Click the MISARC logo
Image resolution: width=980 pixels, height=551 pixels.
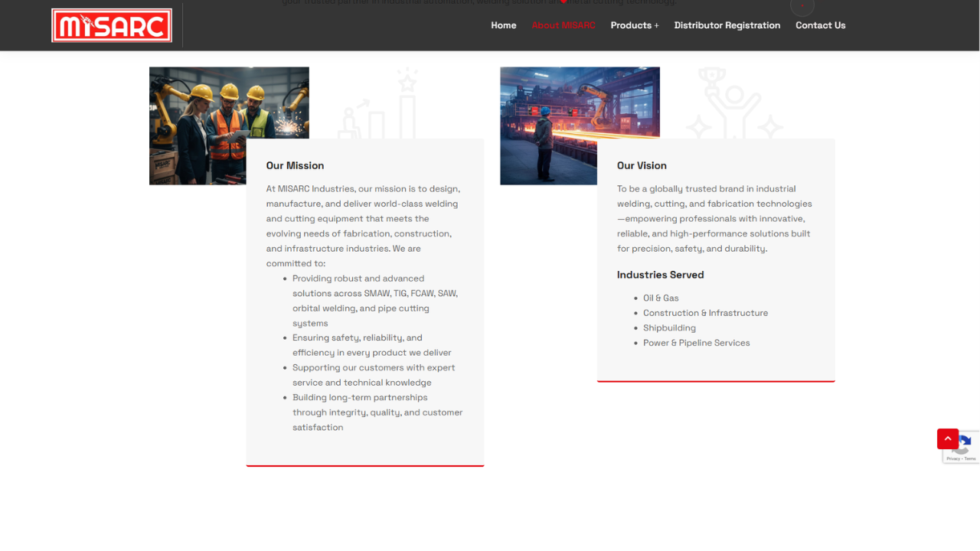[112, 25]
